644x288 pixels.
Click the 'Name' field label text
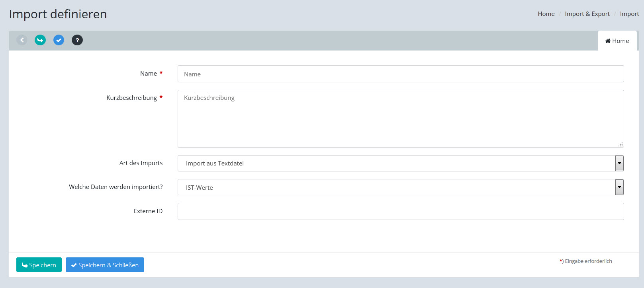pyautogui.click(x=148, y=74)
